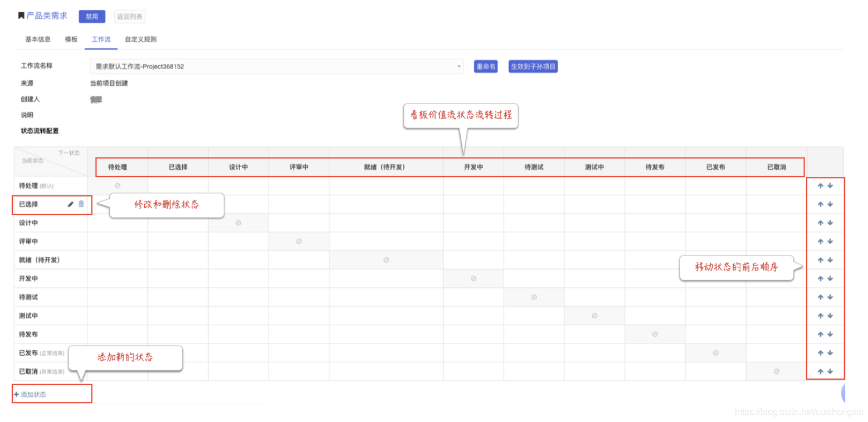Move 已选择 row up with arrow

pos(820,204)
